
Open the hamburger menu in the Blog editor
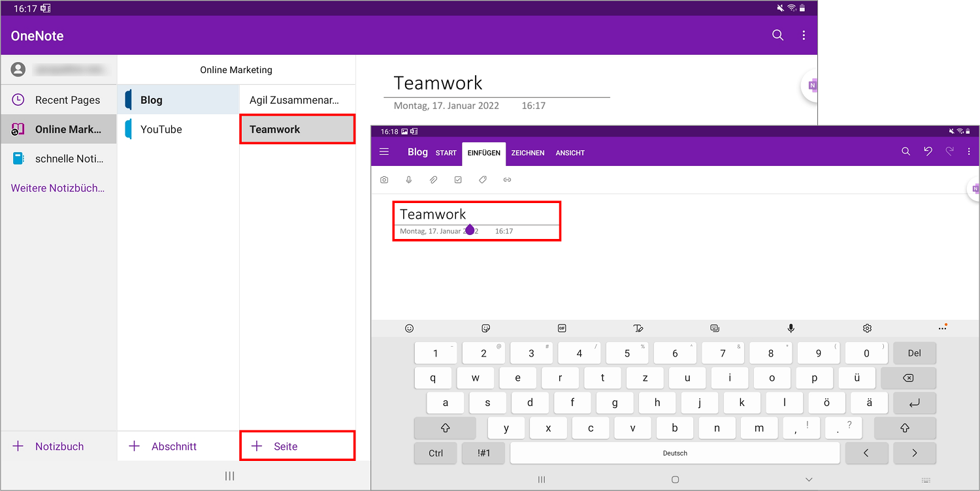click(x=384, y=151)
